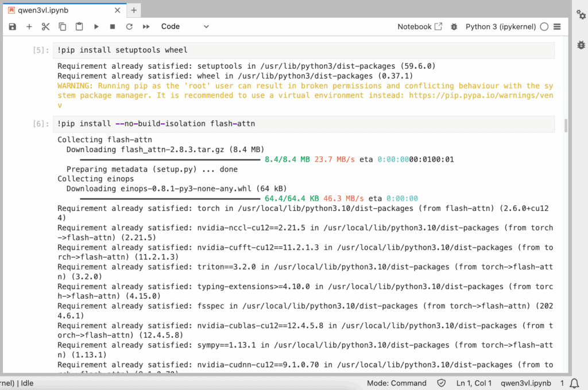The width and height of the screenshot is (588, 390).
Task: Open the toolbar hamburger menu
Action: (x=557, y=26)
